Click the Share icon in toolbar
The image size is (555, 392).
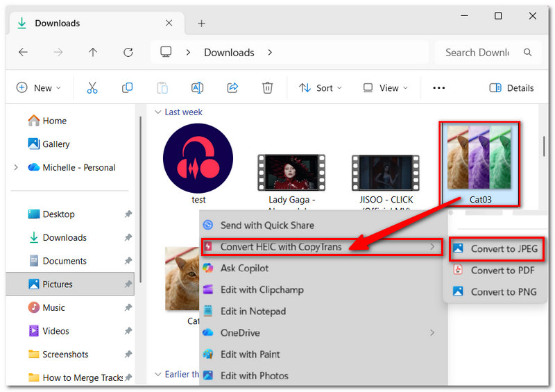tap(232, 87)
